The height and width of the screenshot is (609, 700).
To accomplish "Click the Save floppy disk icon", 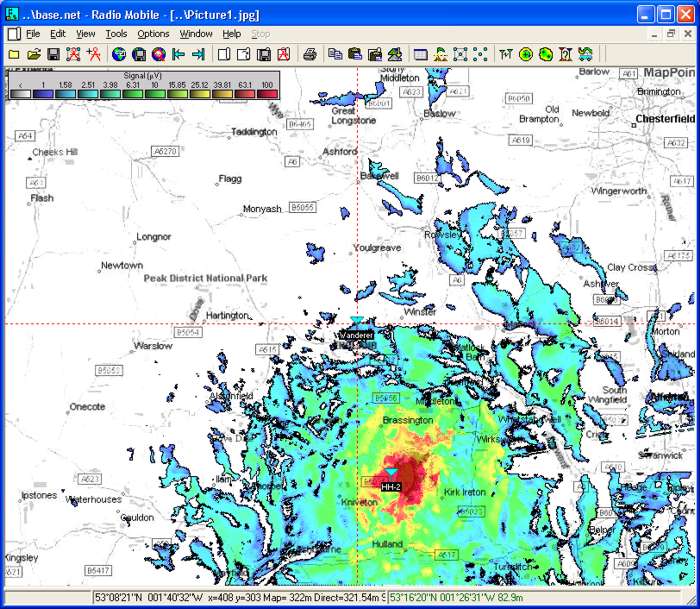I will pyautogui.click(x=54, y=53).
